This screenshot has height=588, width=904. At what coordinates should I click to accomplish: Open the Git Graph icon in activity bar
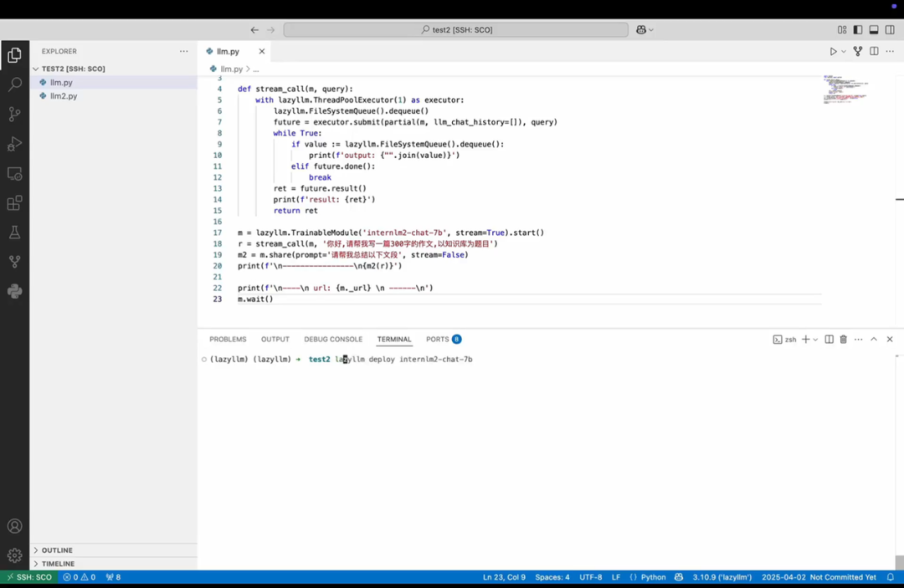pos(14,262)
